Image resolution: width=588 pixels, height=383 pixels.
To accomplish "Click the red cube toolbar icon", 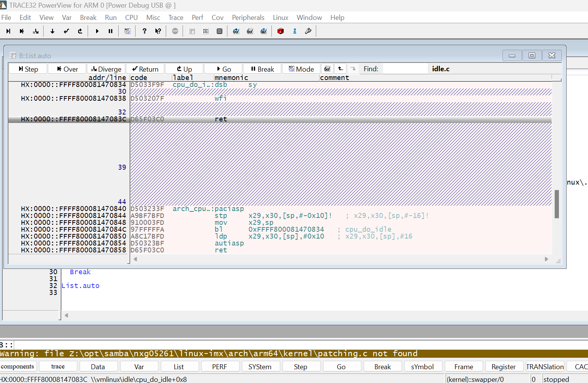I will click(281, 31).
